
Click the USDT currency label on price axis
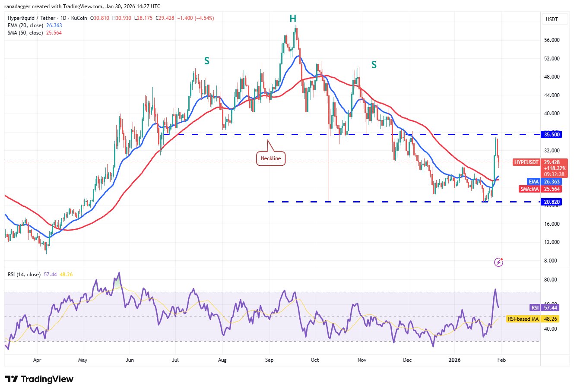click(552, 19)
